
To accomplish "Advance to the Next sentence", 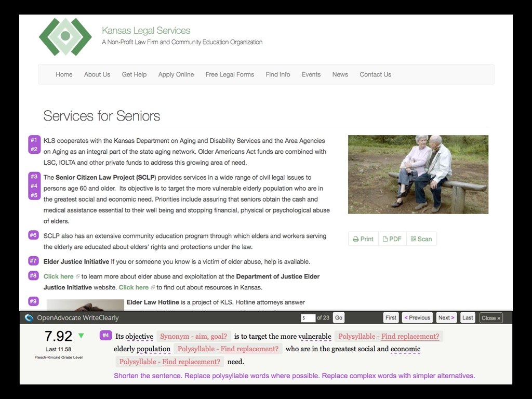I will tap(446, 318).
